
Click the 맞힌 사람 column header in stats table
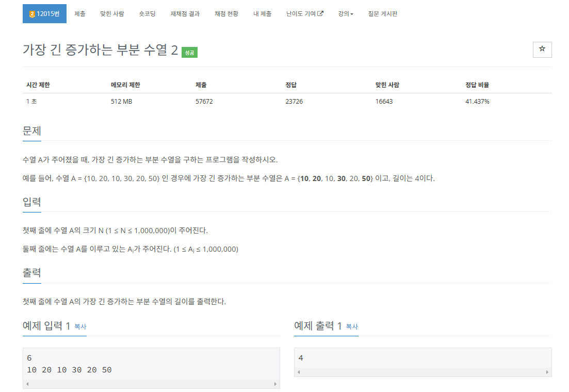click(x=387, y=85)
